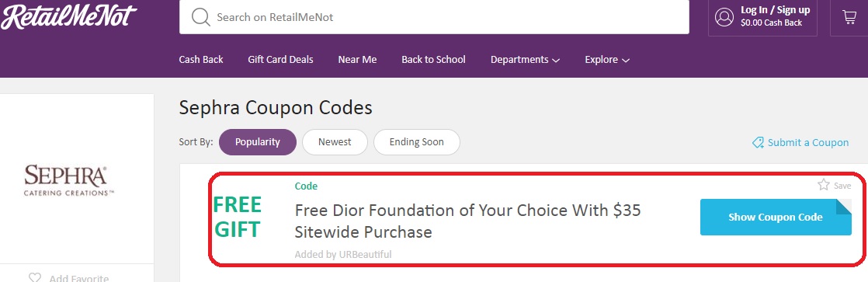Click the Sephra Catering Creations logo
The image size is (868, 282).
pos(68,180)
